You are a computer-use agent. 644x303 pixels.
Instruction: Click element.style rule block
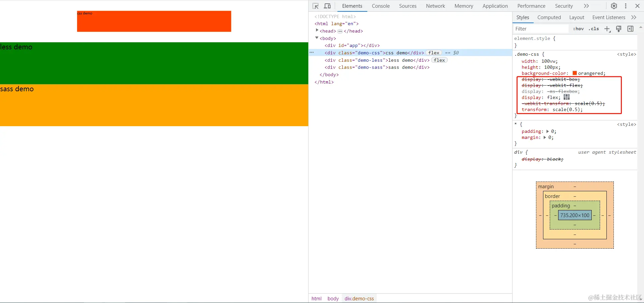click(x=575, y=42)
